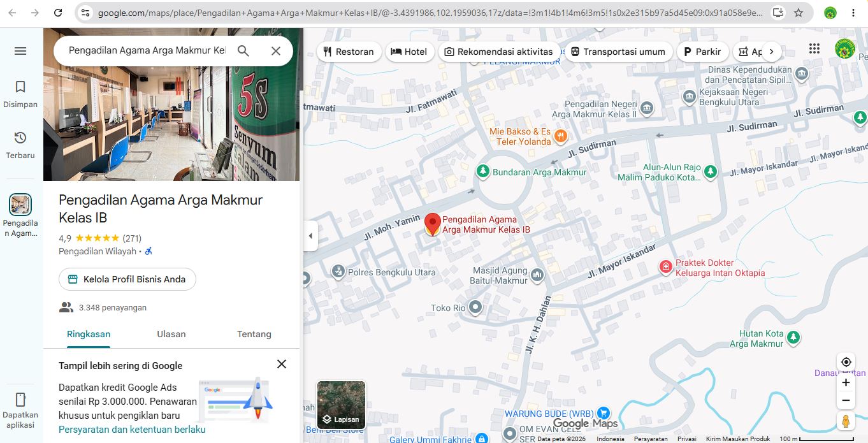Click the Toko Rio map marker

475,307
